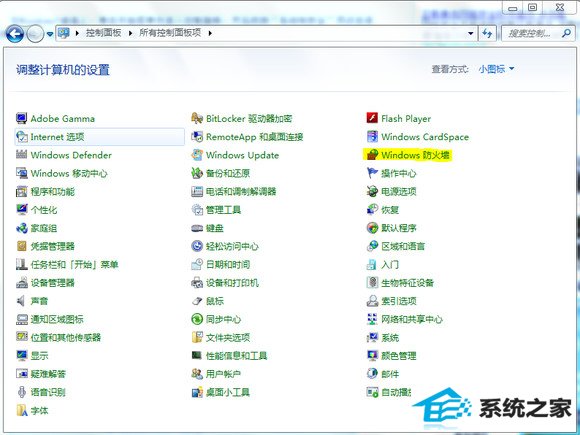
Task: Open 语音识别 link
Action: coord(48,392)
